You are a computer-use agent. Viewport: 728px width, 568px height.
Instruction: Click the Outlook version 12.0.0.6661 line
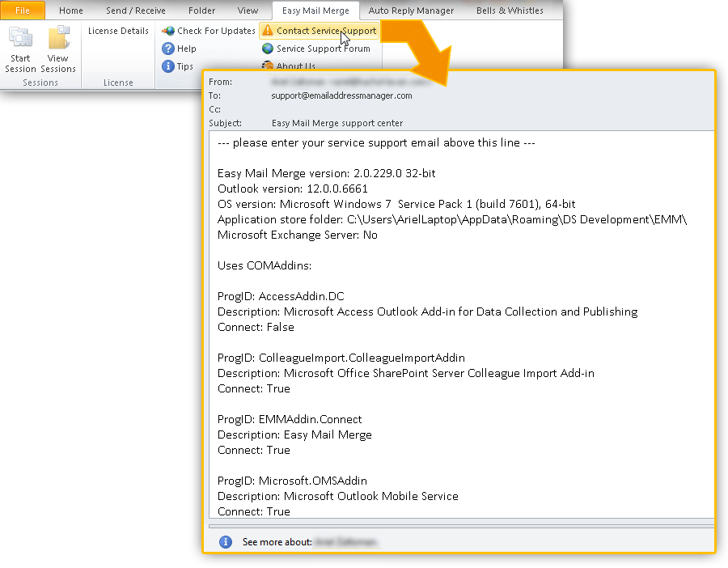(x=293, y=189)
